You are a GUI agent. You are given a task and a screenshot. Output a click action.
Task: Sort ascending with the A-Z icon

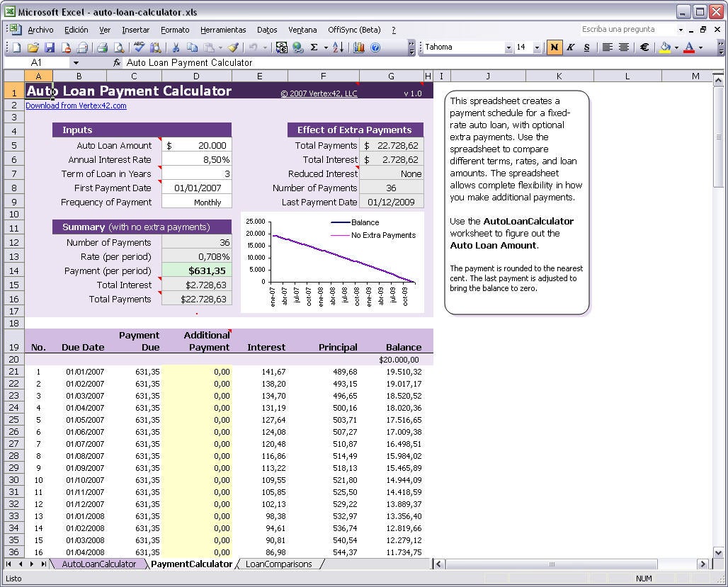[x=338, y=47]
